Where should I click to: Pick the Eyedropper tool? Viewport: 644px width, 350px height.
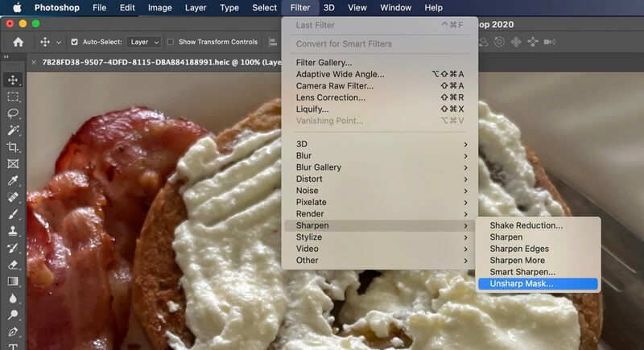point(13,180)
